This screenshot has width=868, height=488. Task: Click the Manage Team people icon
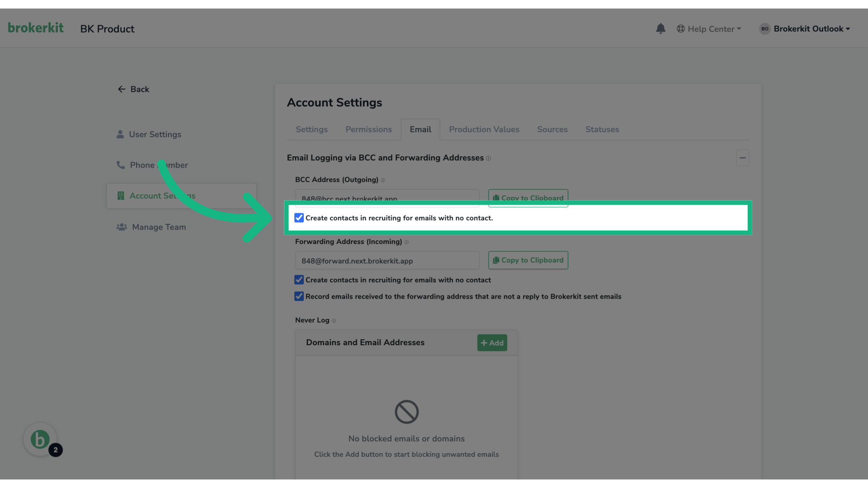[122, 227]
